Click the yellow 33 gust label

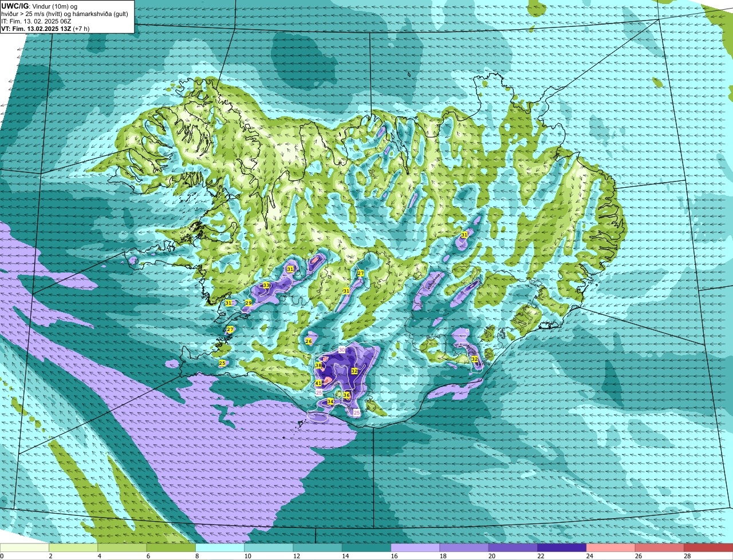pos(266,285)
